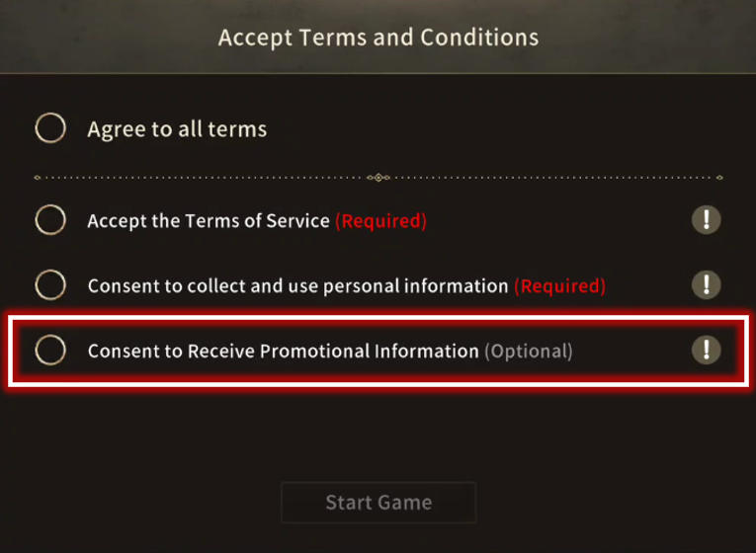
Task: Click the diamond ornament on dotted divider
Action: click(378, 178)
